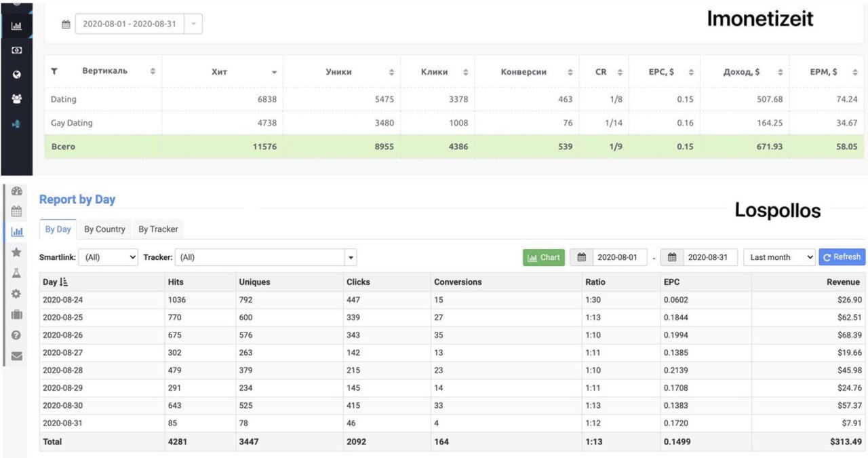This screenshot has width=868, height=458.
Task: Open the bar chart reports icon in Lospollos sidebar
Action: pos(16,232)
